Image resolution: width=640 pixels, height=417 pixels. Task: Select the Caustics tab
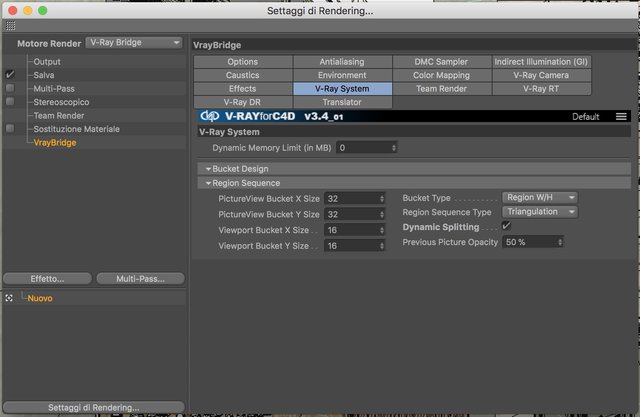tap(243, 75)
